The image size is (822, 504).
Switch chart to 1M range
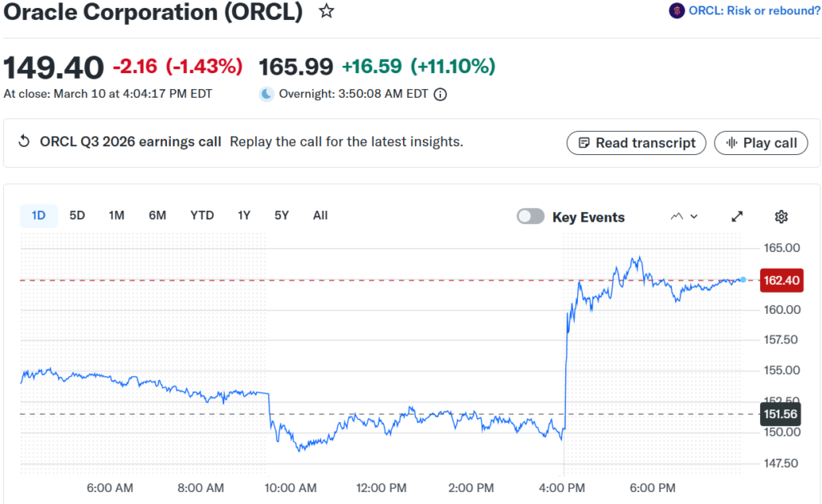(x=116, y=215)
